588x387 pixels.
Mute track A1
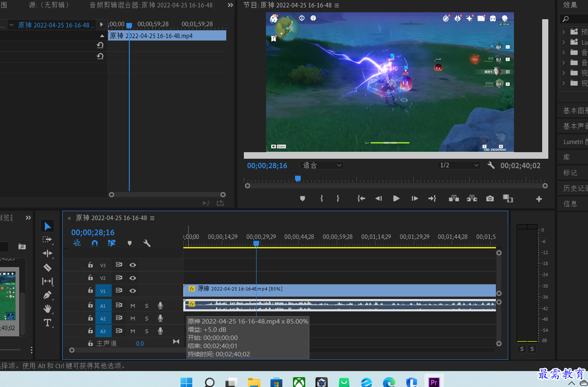click(x=133, y=306)
